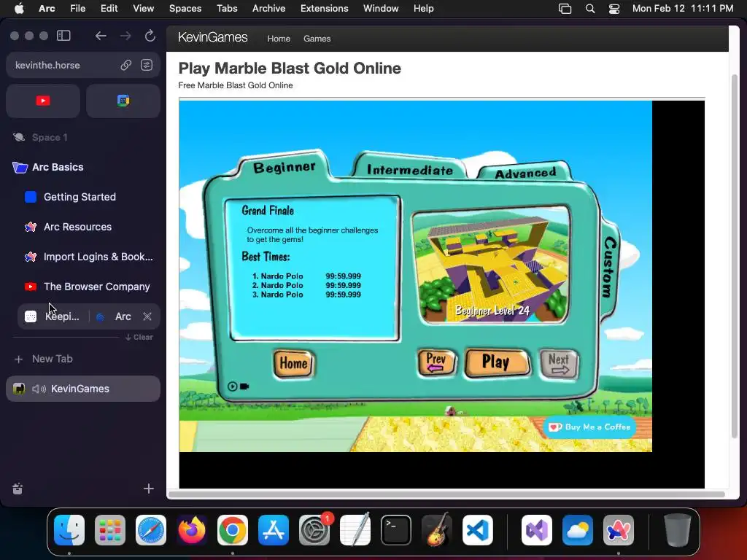Click the replay play-circle icon
The width and height of the screenshot is (747, 560).
[x=232, y=386]
